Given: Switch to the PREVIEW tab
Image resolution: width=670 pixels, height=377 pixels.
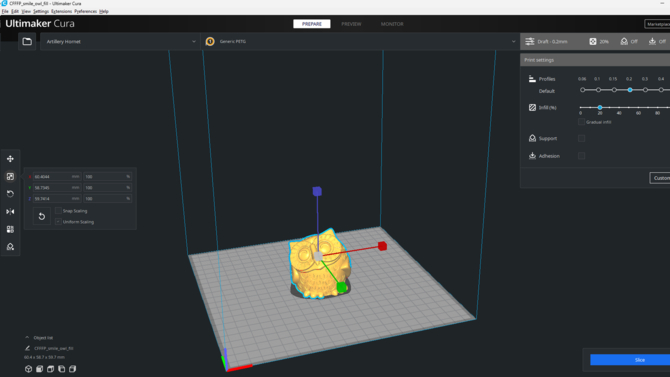Looking at the screenshot, I should point(351,24).
